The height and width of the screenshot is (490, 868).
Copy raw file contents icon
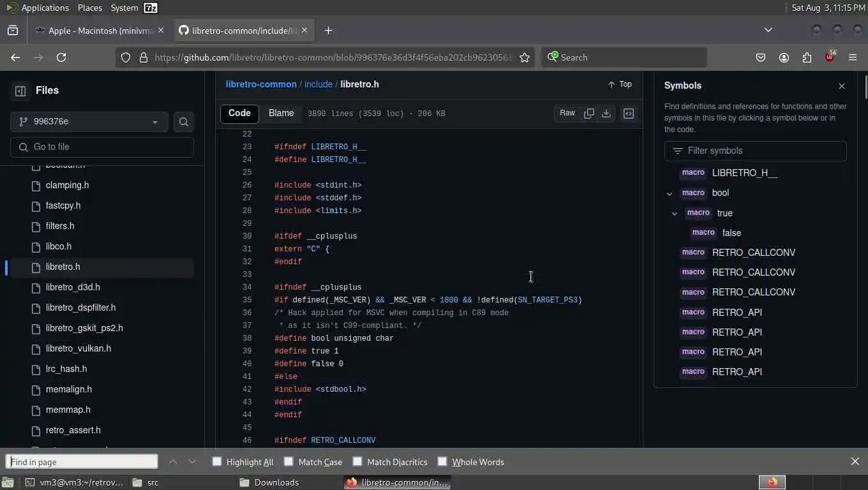pyautogui.click(x=589, y=113)
